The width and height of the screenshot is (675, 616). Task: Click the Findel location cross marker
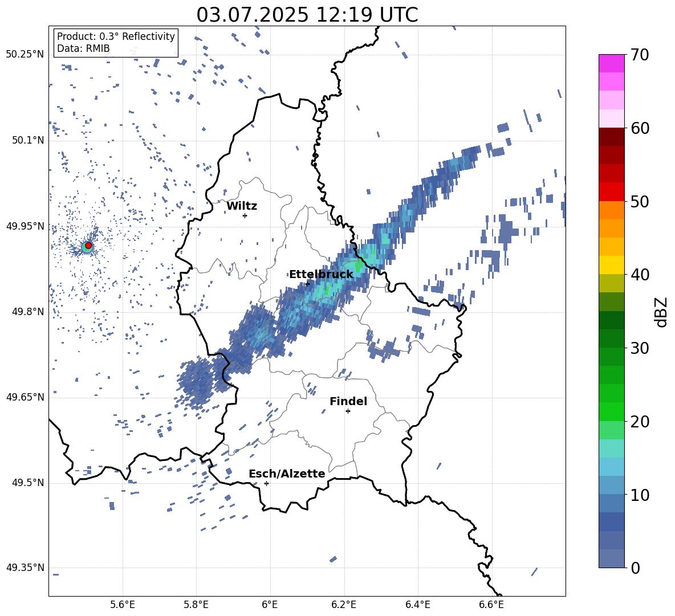pyautogui.click(x=348, y=411)
